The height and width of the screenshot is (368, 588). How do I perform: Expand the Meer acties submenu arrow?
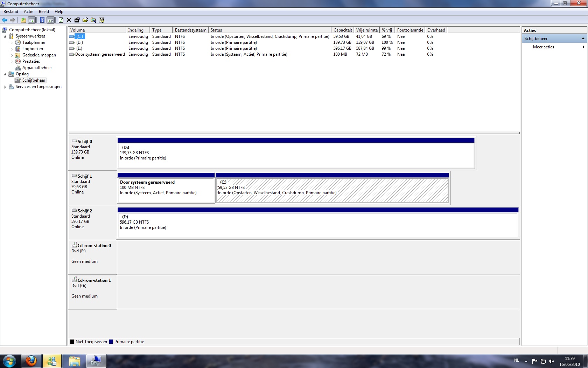[x=583, y=47]
